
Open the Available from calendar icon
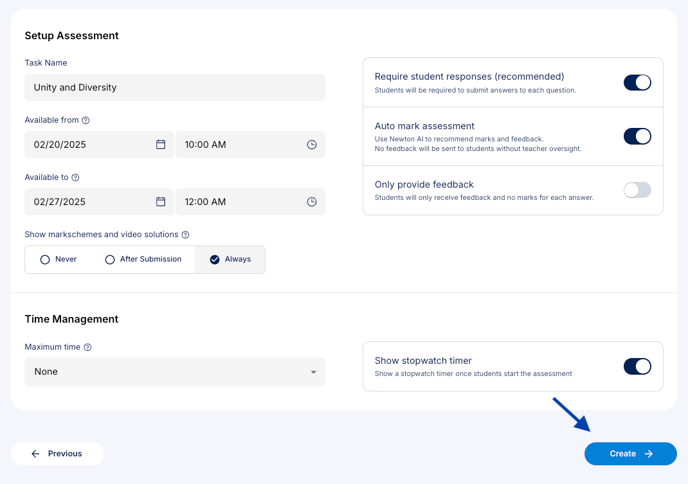161,144
